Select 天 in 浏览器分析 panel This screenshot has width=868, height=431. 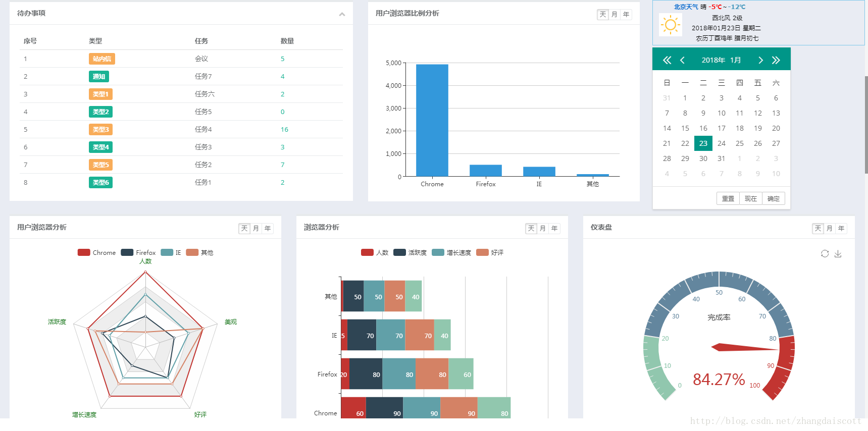click(x=531, y=229)
